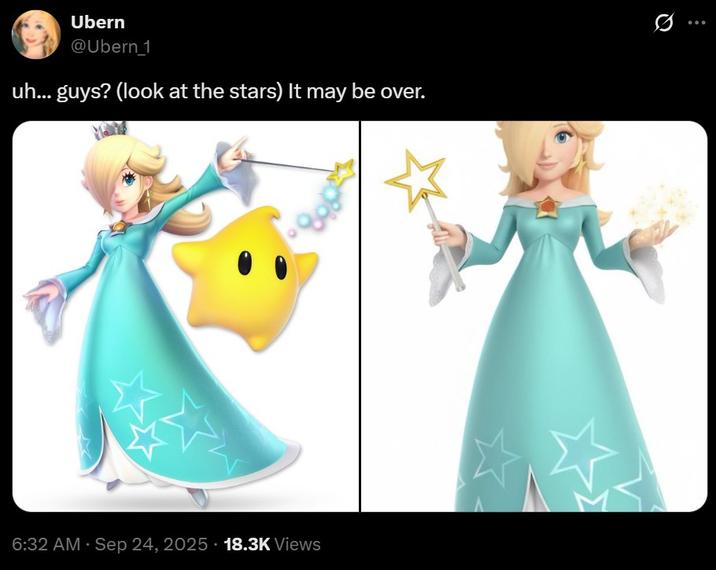
Task: Open the three-dot more options menu
Action: (x=696, y=23)
